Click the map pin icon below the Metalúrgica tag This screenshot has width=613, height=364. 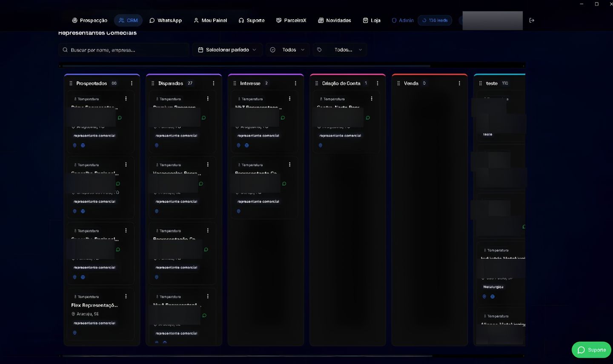(x=484, y=297)
